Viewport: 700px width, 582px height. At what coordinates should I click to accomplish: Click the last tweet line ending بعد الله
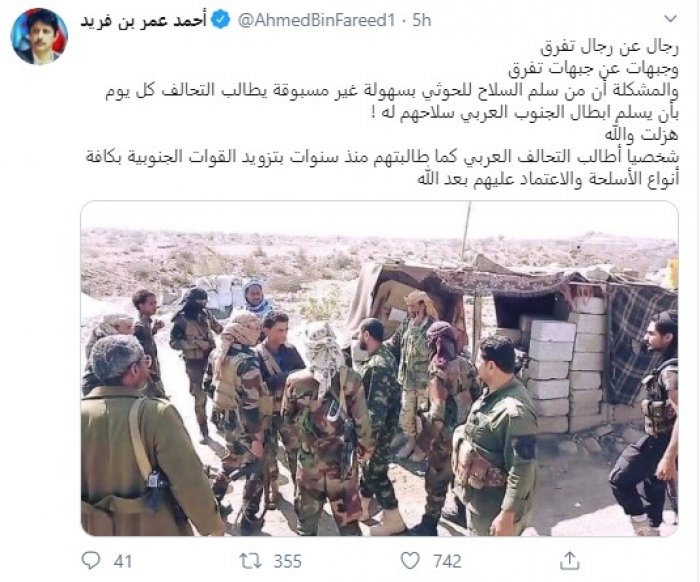548,179
